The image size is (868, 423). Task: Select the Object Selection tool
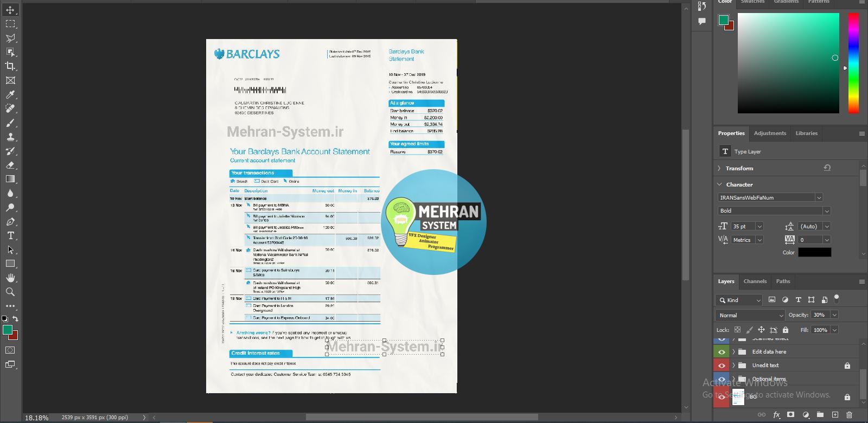[x=10, y=52]
